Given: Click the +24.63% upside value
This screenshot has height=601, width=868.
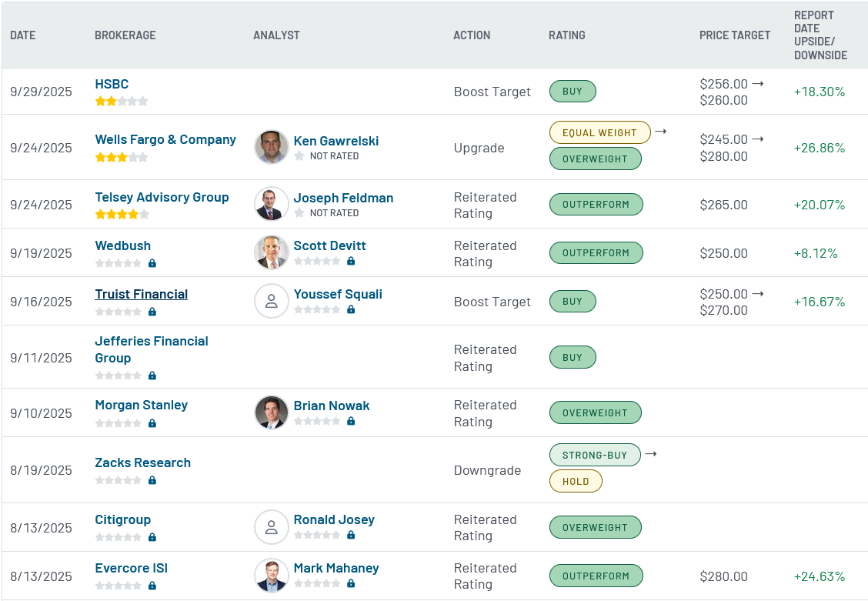Looking at the screenshot, I should 820,576.
